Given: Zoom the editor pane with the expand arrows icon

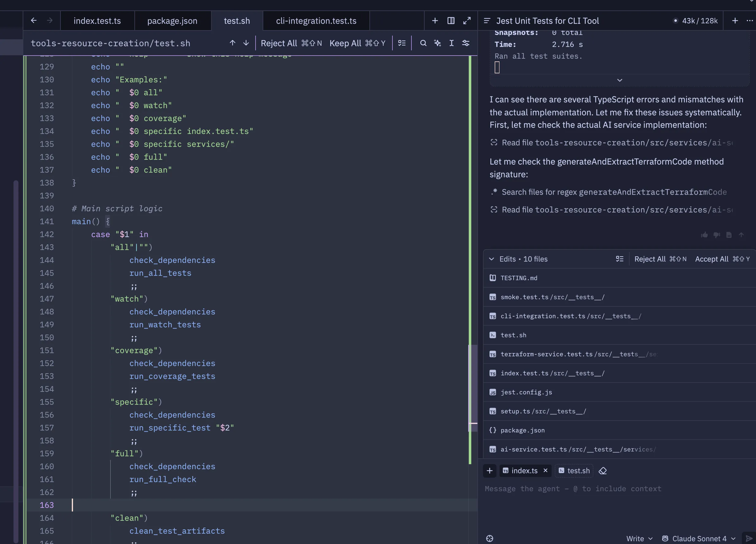Looking at the screenshot, I should click(x=467, y=21).
